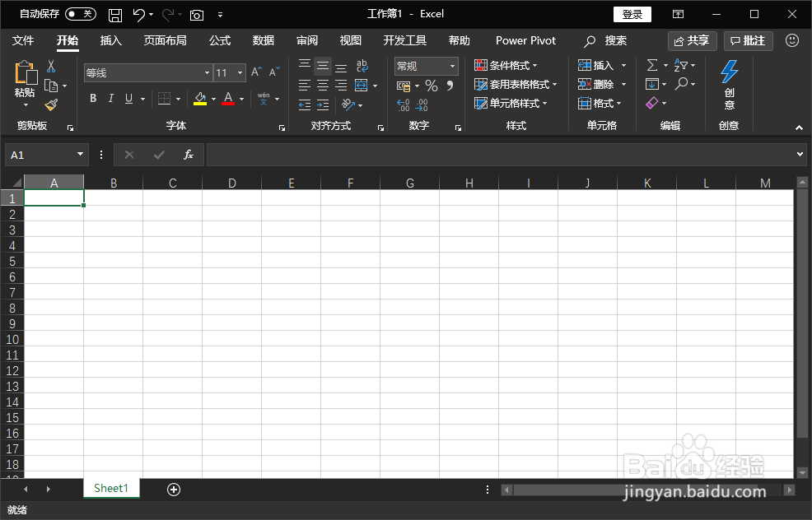Switch to the 公式 tab

[x=220, y=40]
